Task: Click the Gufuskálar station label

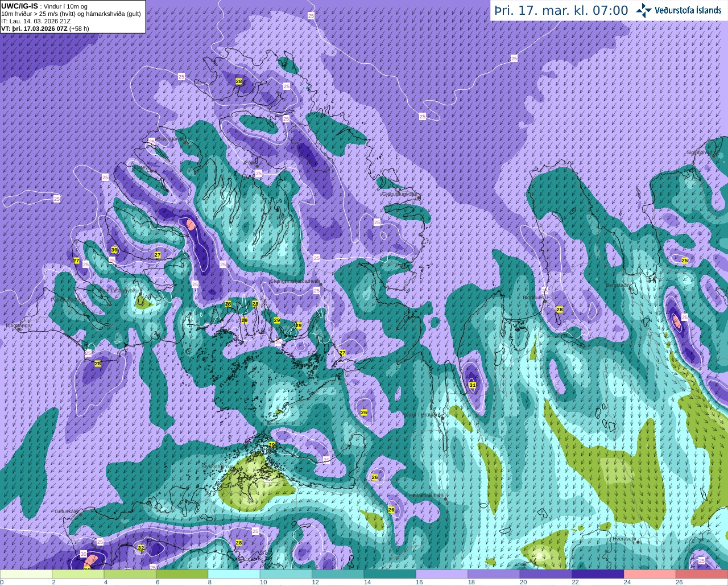Action: (x=66, y=511)
